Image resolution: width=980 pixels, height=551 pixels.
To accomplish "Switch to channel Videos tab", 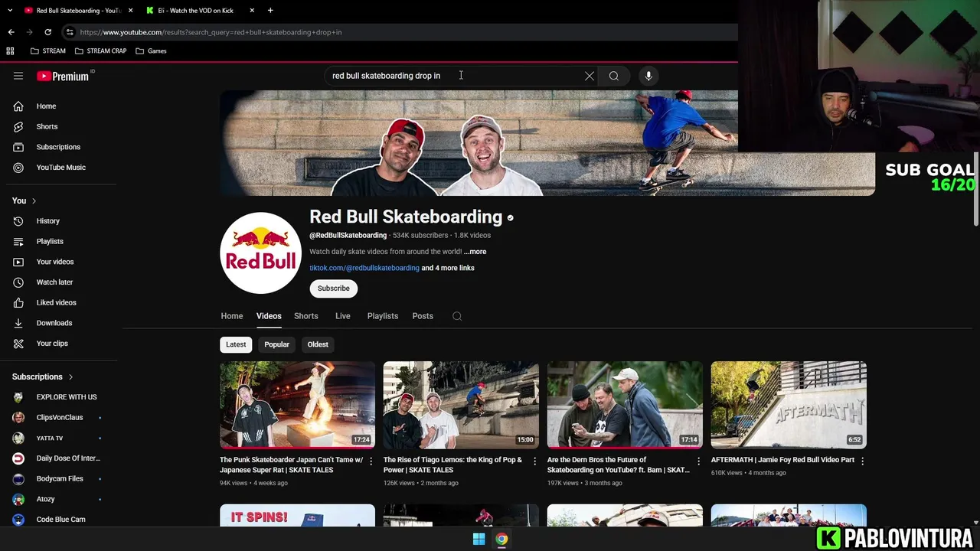I will pyautogui.click(x=269, y=316).
